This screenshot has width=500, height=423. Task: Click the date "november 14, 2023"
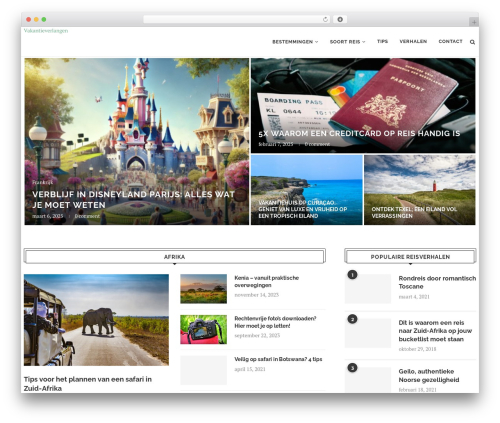pos(256,295)
